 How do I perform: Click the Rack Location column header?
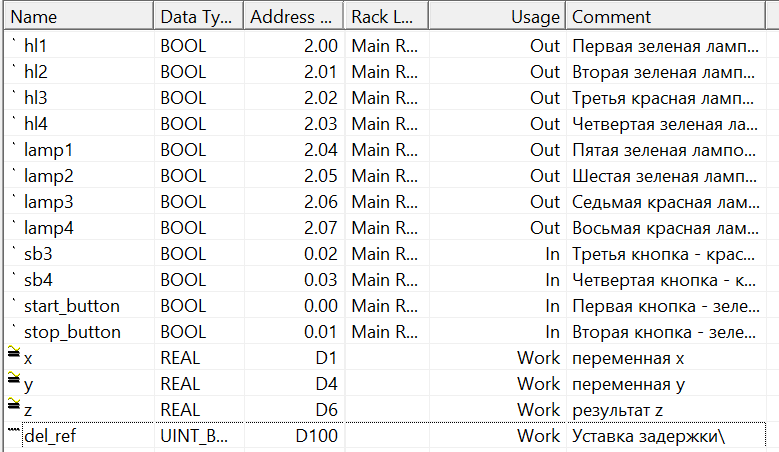[x=386, y=17]
